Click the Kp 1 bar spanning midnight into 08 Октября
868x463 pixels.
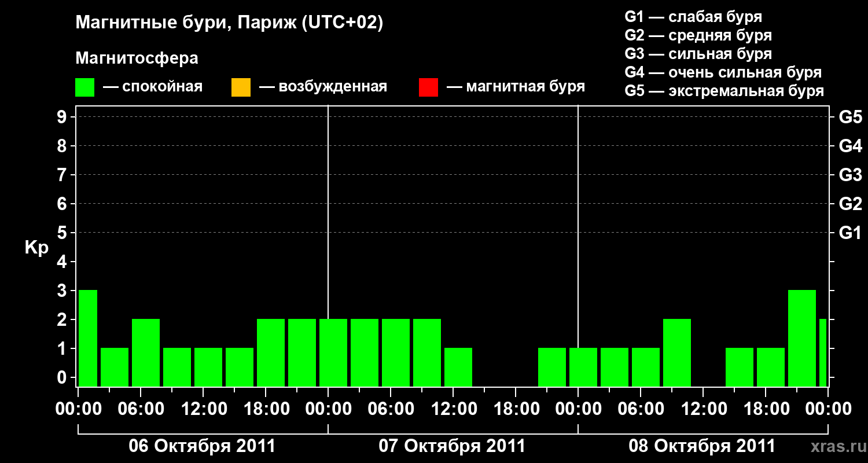pos(583,367)
